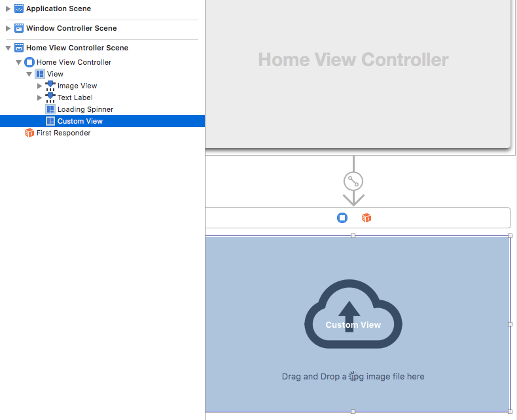Screen dimensions: 517x420
Task: Click the blue view controller icon in scene dock
Action: click(342, 218)
